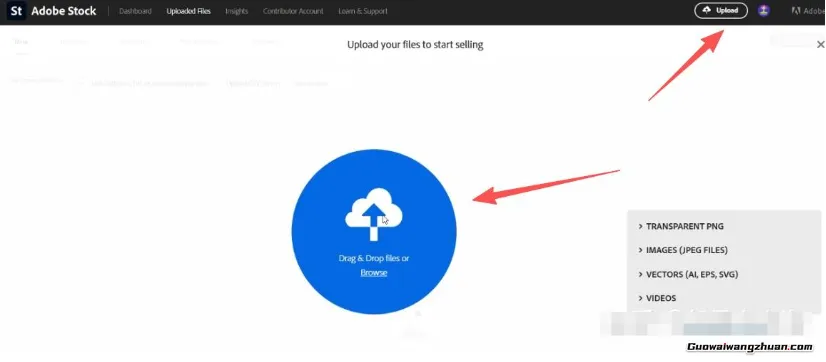Expand the VIDEOS section
This screenshot has width=826, height=362.
click(x=657, y=298)
